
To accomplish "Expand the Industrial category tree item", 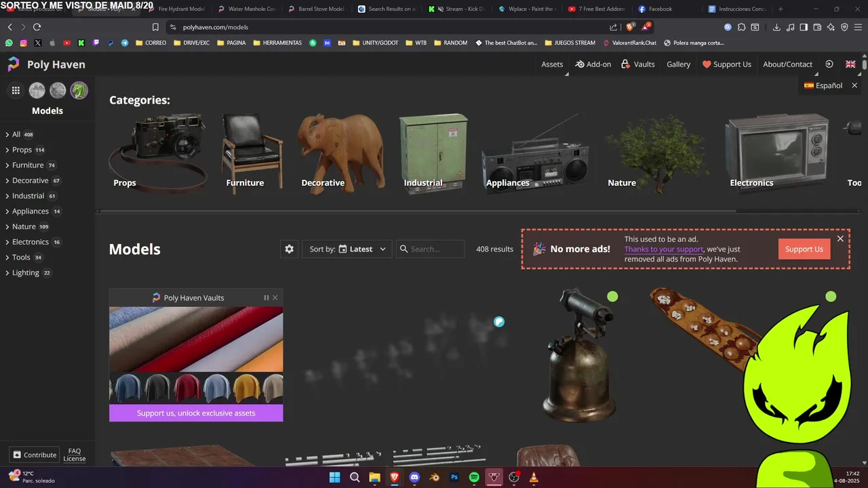I will [7, 196].
